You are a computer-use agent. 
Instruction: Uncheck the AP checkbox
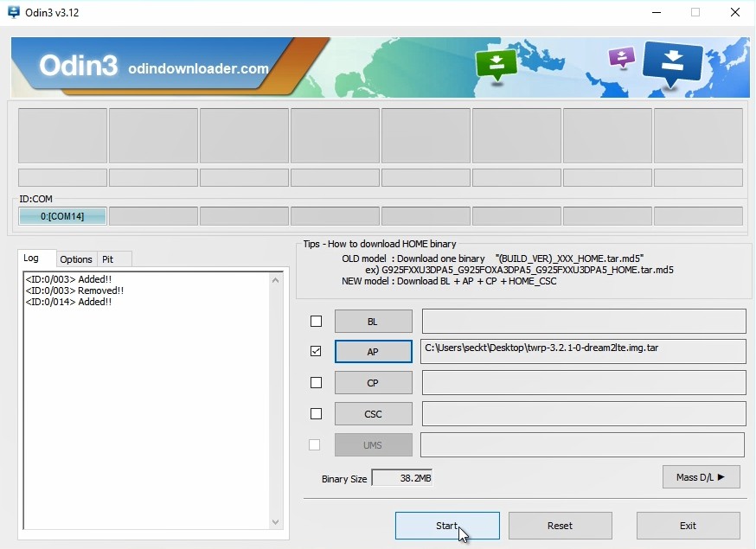click(x=316, y=351)
